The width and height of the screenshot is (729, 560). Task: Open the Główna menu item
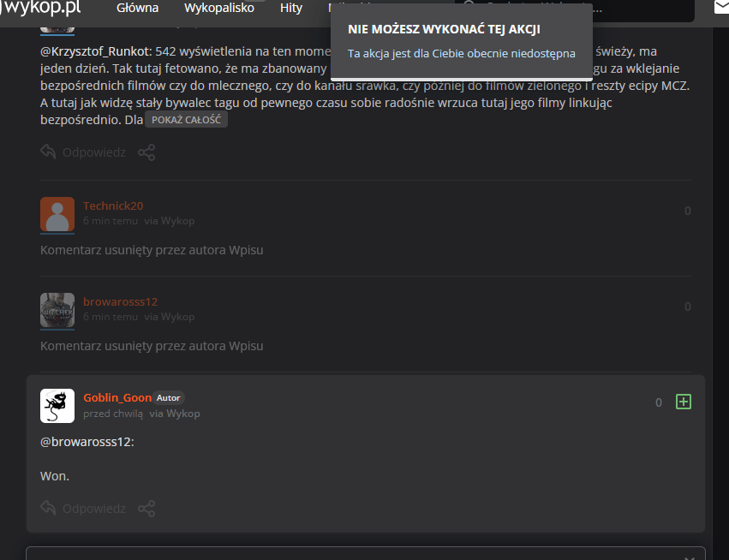(x=137, y=8)
